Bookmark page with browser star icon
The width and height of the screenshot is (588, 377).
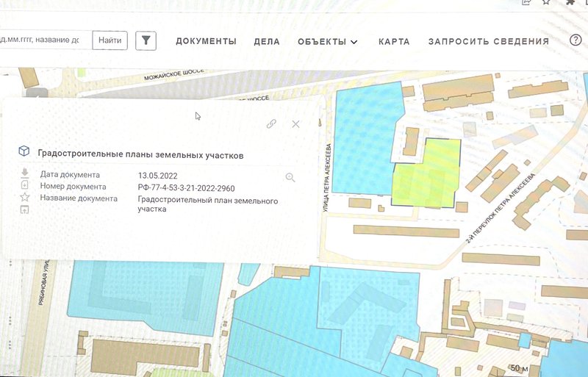546,2
